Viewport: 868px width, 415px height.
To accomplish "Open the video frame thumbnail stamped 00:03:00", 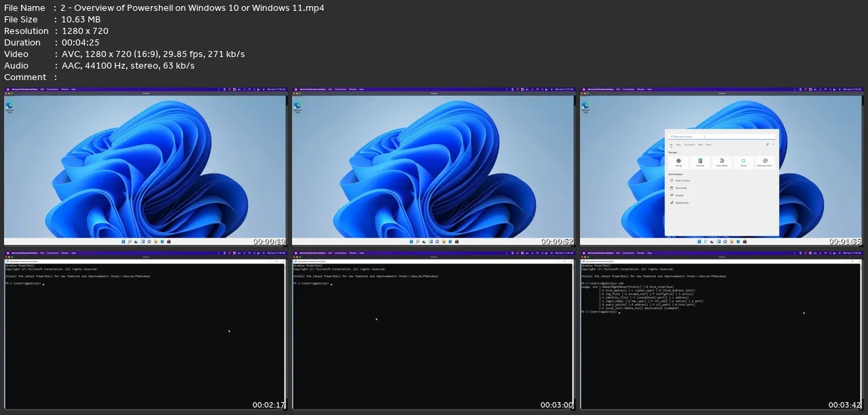I will pyautogui.click(x=433, y=329).
